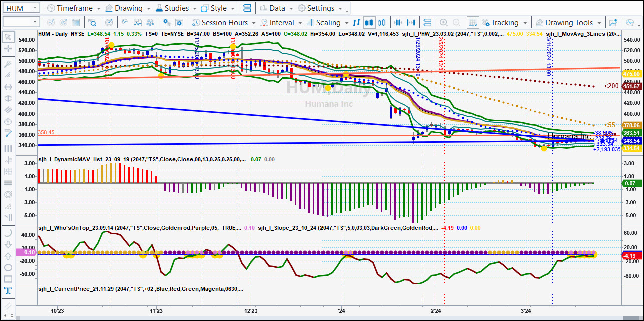Select the up arrow drawing tool
644x321 pixels.
click(8, 256)
